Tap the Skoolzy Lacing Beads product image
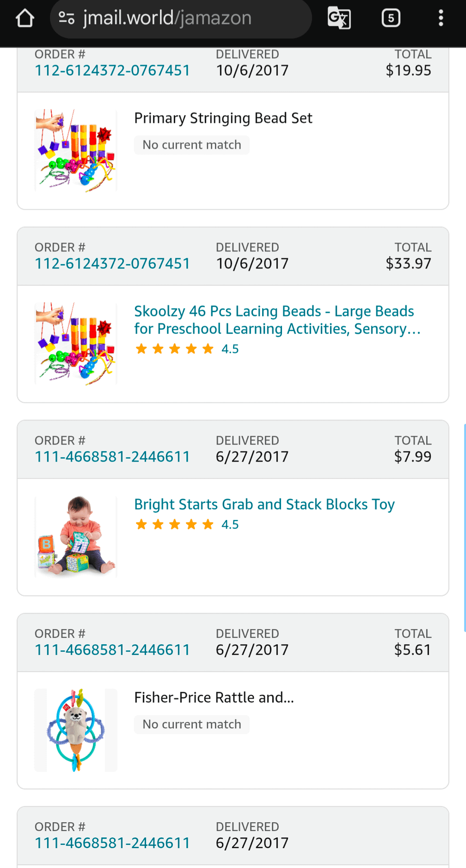 [x=76, y=344]
